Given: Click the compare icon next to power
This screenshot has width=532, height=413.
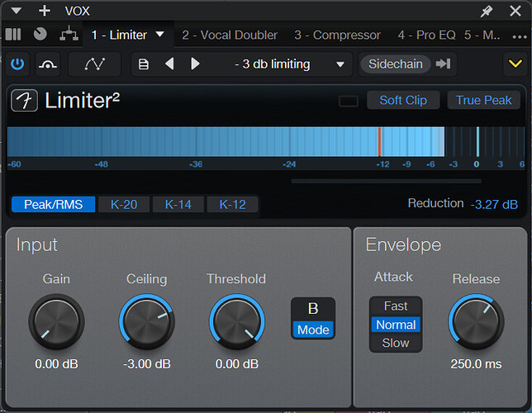Looking at the screenshot, I should point(48,64).
